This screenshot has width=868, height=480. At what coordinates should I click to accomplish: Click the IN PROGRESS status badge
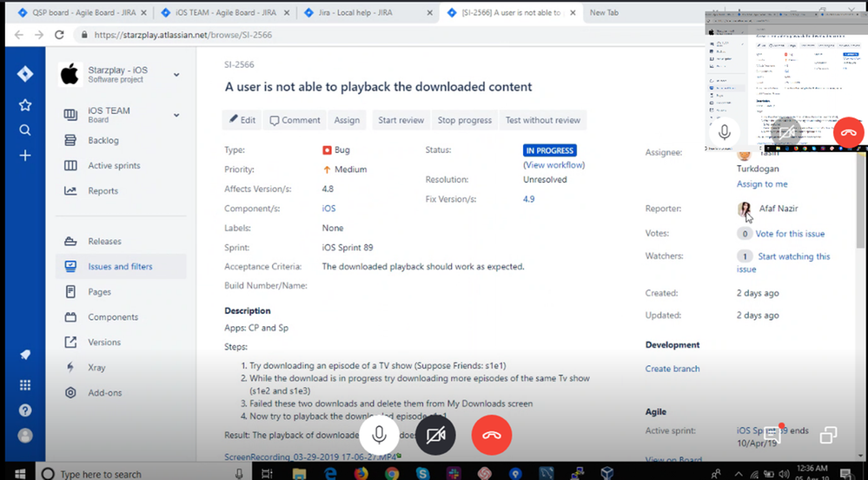(x=550, y=150)
